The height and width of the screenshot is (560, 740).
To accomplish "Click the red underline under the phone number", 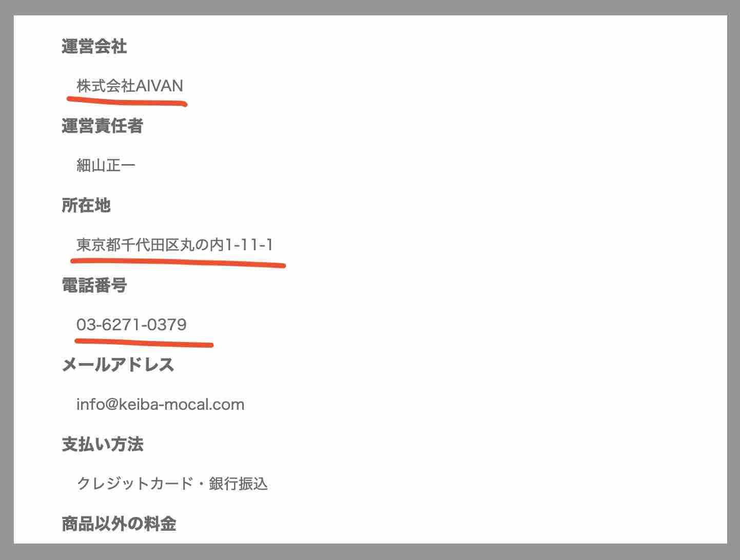I will (144, 342).
